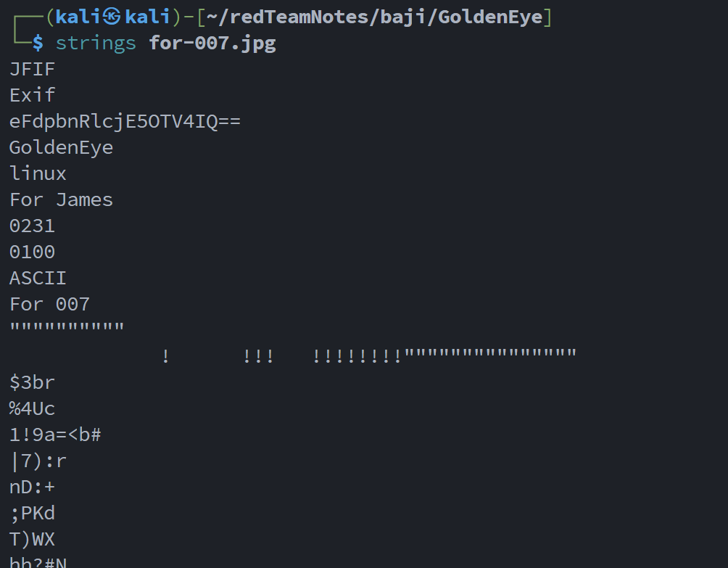Select the base64 string eFdpbnRlcjE5OTV4IQ==
Screen dimensions: 728x568
coord(125,121)
